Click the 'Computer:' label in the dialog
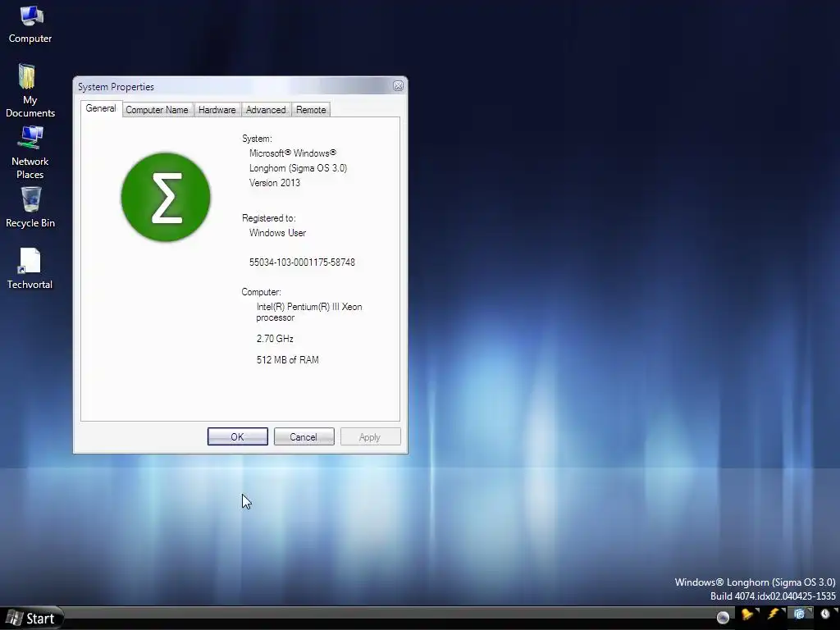 262,292
